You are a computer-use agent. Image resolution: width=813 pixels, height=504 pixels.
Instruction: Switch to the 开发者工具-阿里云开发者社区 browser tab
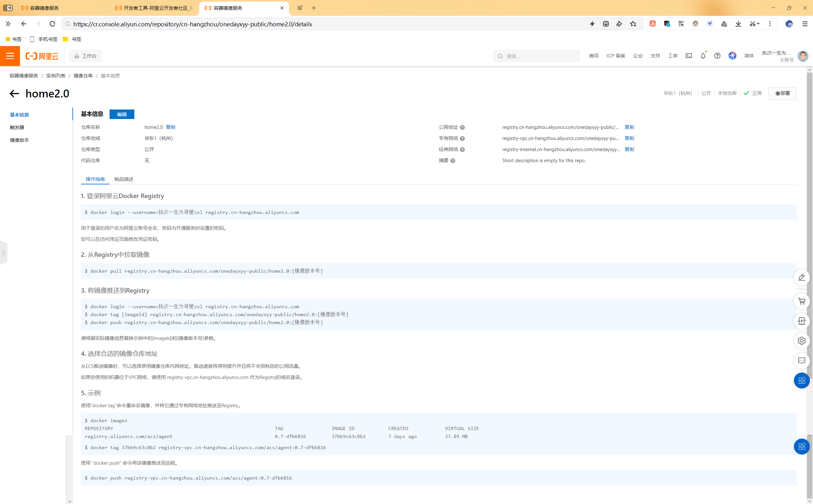[154, 8]
